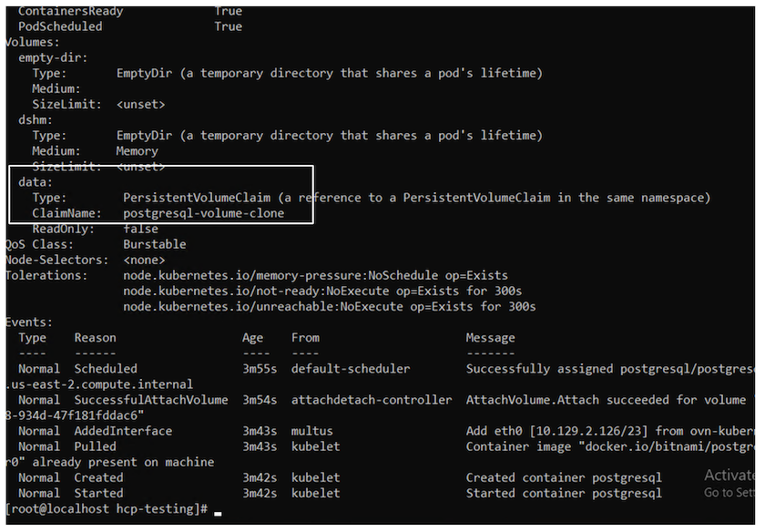Click the Events section header
765x532 pixels.
coord(28,322)
